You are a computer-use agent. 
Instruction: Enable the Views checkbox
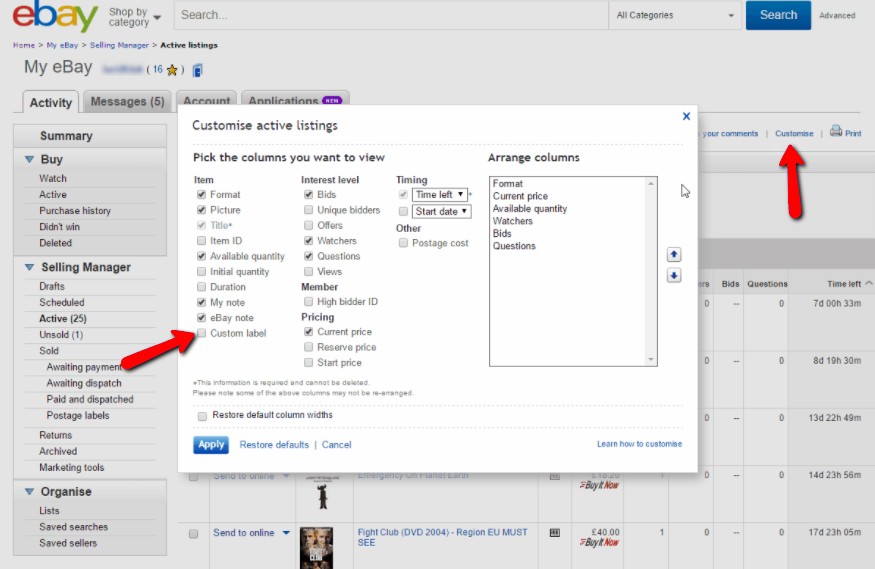coord(308,272)
